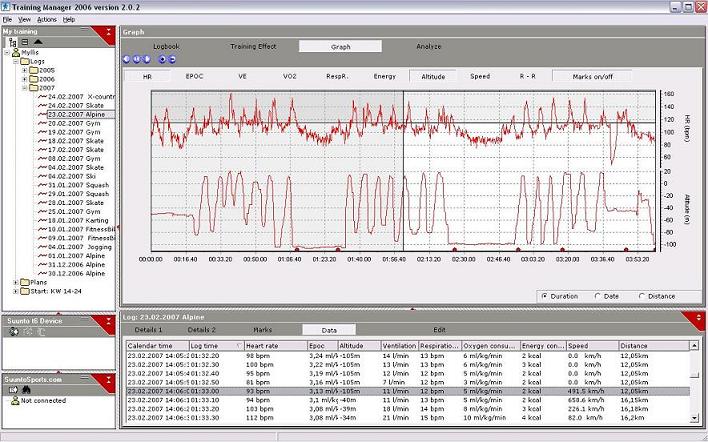
Task: Click the Not connected user icon
Action: coord(15,400)
